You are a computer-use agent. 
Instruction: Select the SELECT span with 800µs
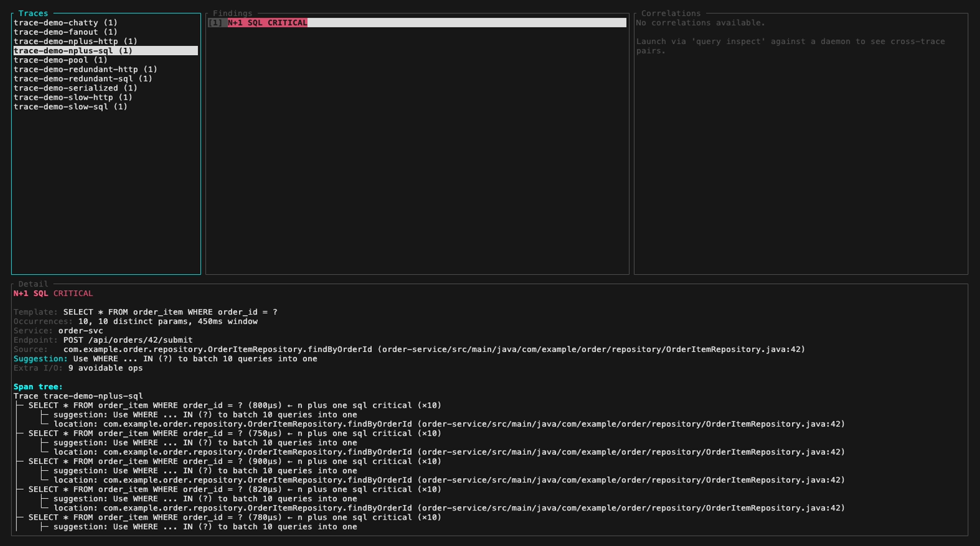click(235, 405)
